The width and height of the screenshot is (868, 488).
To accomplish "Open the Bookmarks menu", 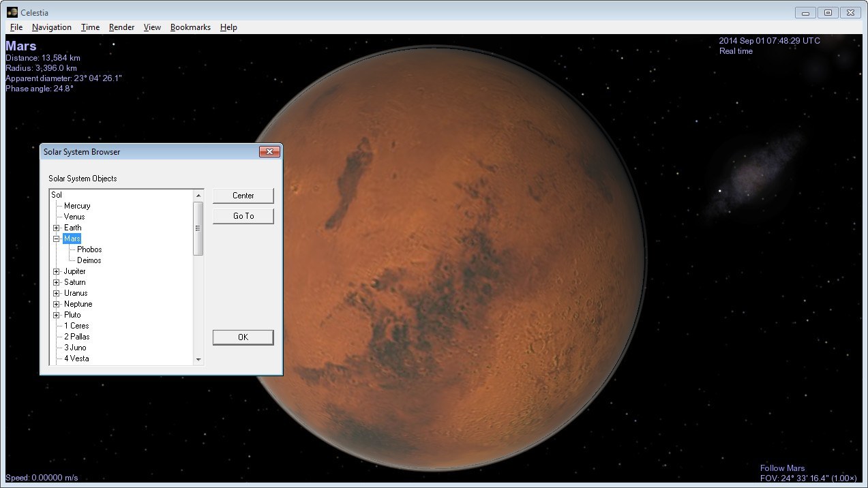I will click(x=190, y=27).
